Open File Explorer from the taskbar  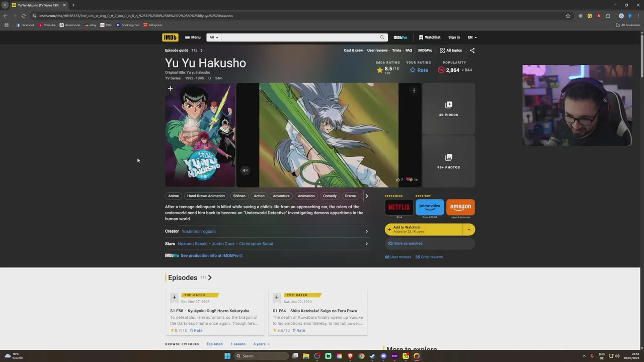pyautogui.click(x=306, y=356)
